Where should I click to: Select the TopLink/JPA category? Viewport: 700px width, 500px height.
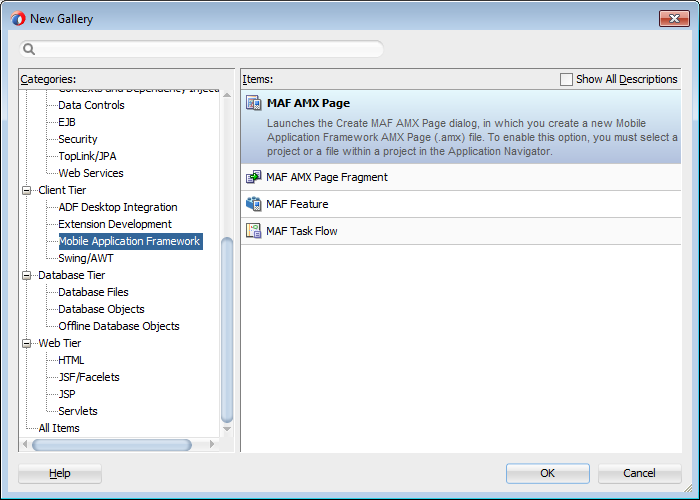pyautogui.click(x=87, y=156)
